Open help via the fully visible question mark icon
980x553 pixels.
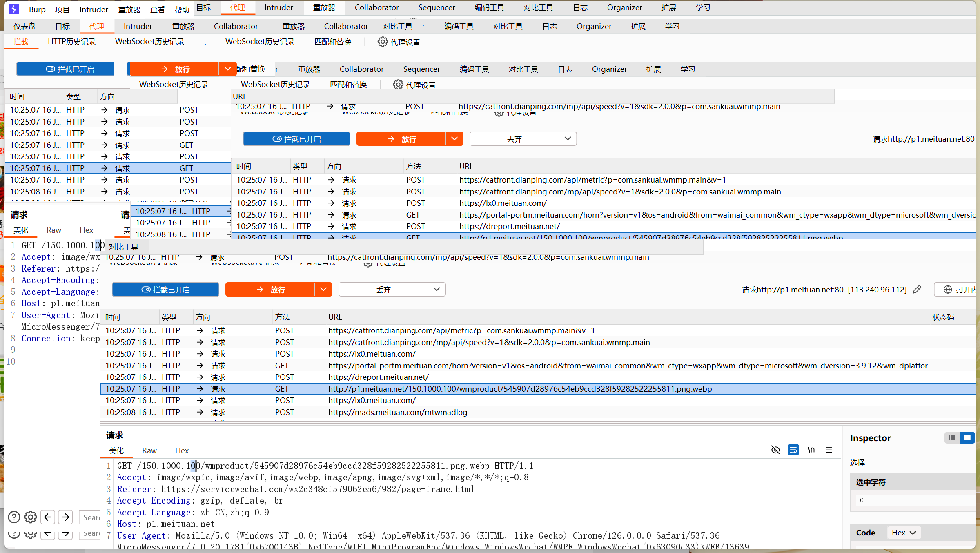click(14, 517)
